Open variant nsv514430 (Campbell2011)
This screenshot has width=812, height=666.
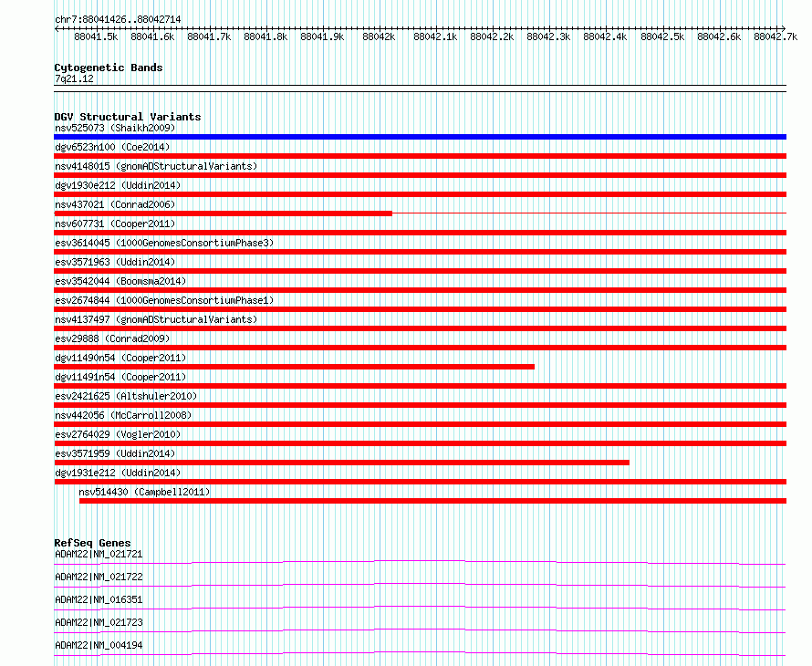(144, 492)
